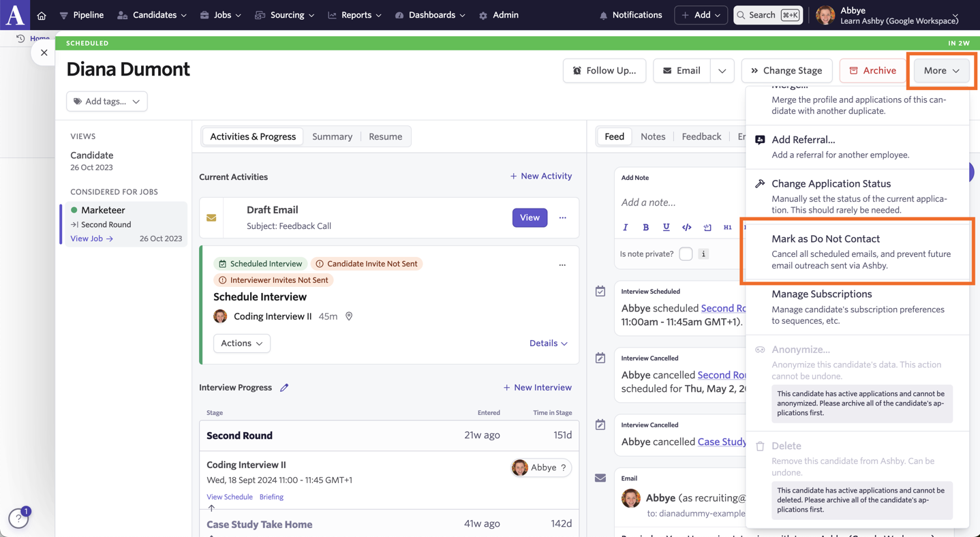
Task: Open the Search box in header
Action: click(768, 15)
